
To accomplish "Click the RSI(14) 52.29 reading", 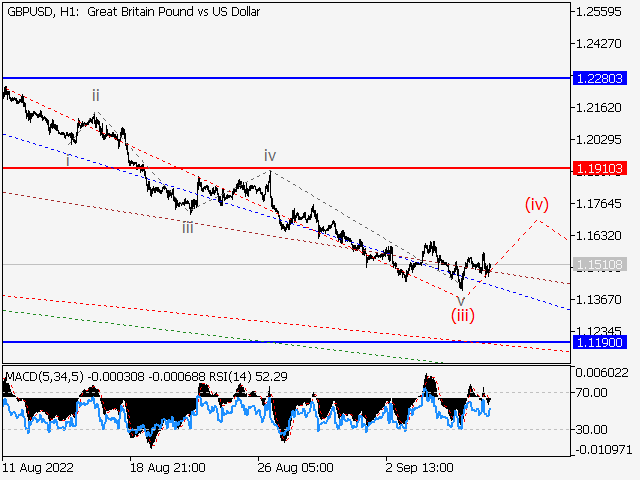I will (x=248, y=376).
